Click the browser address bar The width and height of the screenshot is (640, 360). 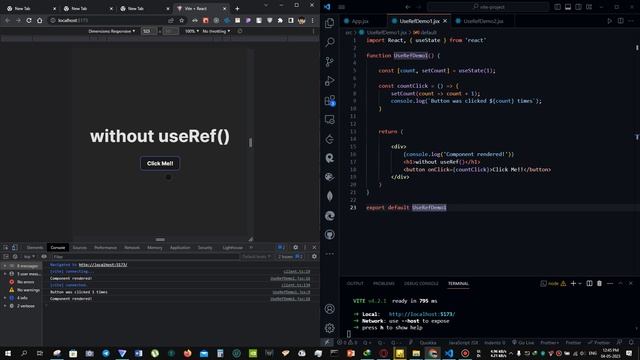108,20
